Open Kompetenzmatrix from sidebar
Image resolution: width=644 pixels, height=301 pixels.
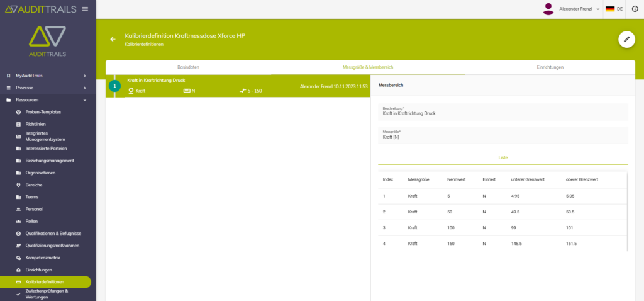click(x=43, y=258)
